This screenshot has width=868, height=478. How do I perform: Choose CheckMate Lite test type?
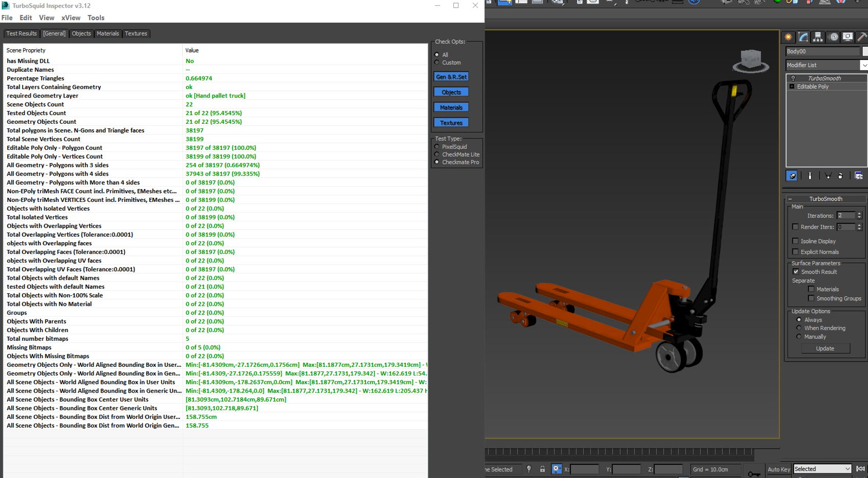[437, 155]
